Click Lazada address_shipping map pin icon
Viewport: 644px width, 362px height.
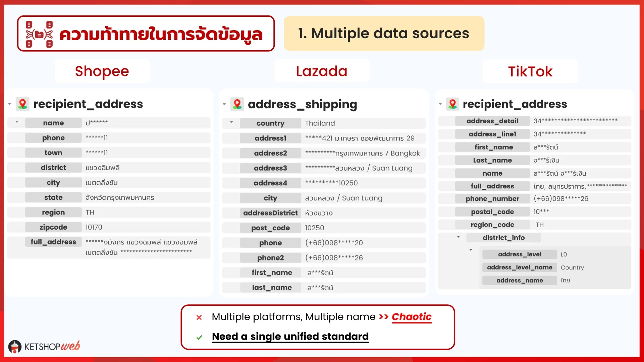237,104
